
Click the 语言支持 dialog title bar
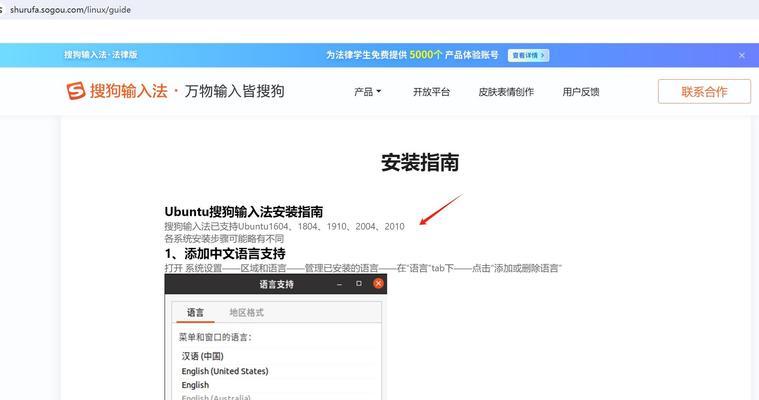(x=276, y=284)
